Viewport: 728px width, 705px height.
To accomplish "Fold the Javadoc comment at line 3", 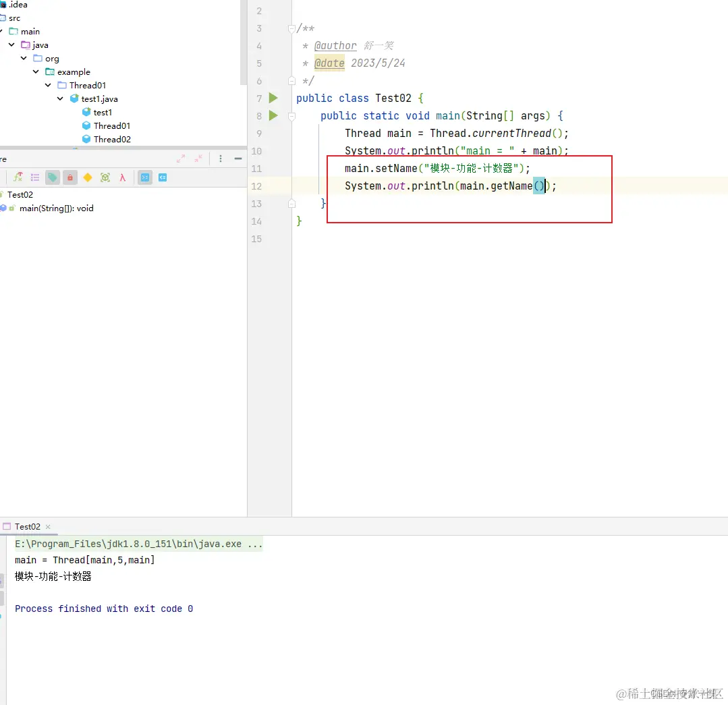I will pos(291,29).
